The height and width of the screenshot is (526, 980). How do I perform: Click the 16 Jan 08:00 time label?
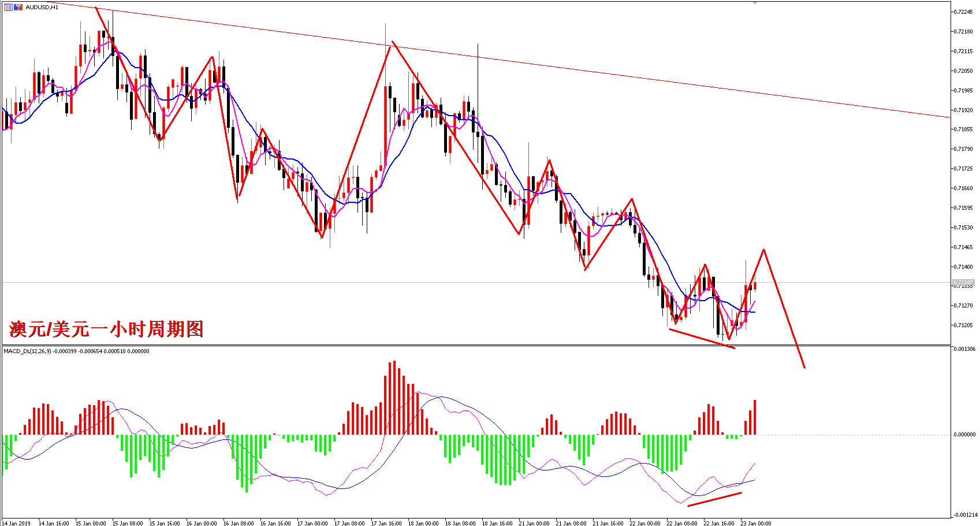(239, 523)
